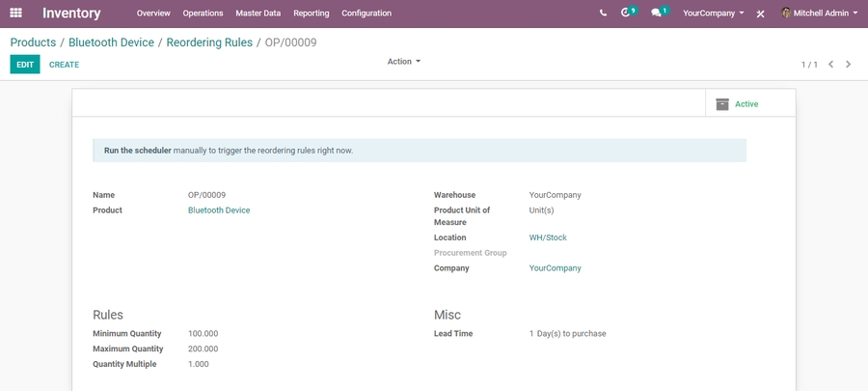868x391 pixels.
Task: Click the debug tools icon
Action: (760, 14)
